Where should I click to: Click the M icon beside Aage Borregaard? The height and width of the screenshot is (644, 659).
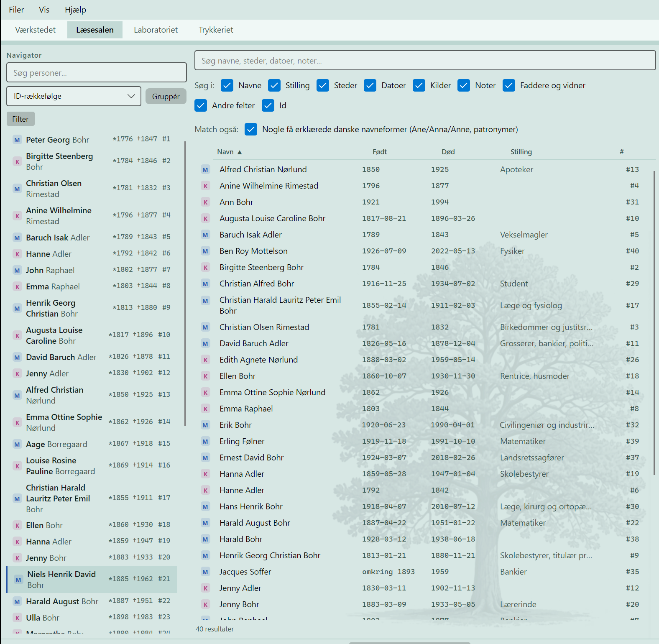click(17, 445)
